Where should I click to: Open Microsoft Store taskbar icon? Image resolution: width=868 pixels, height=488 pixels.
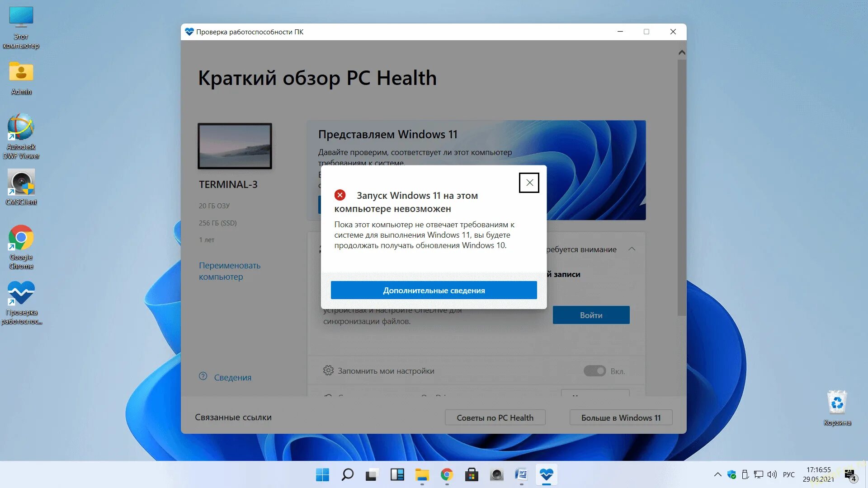click(x=472, y=474)
